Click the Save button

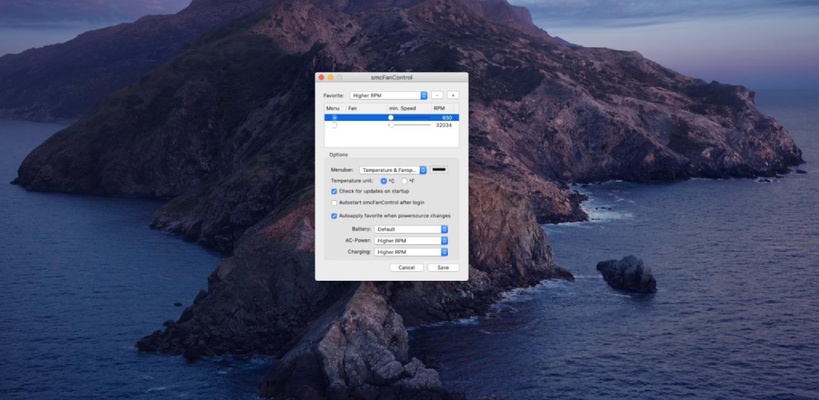pos(442,267)
